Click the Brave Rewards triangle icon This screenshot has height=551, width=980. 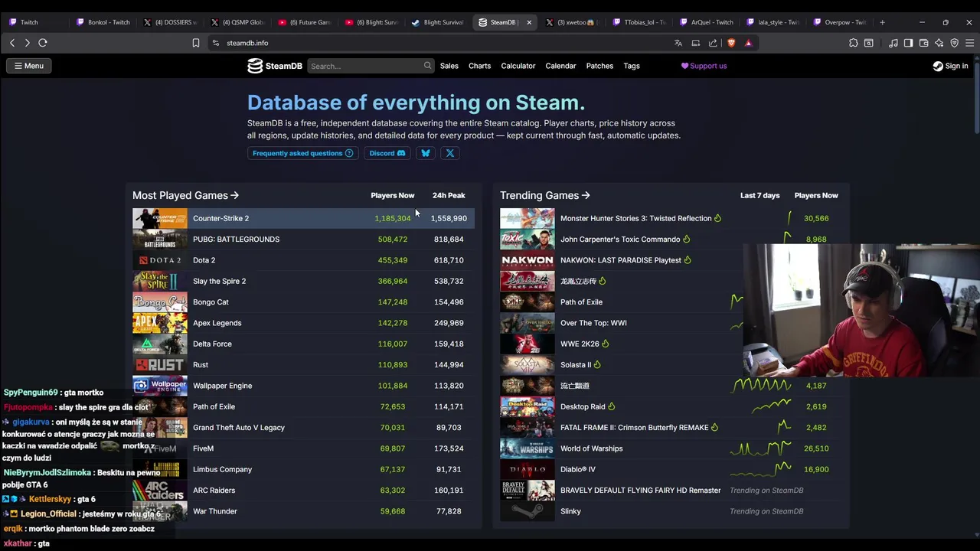748,43
